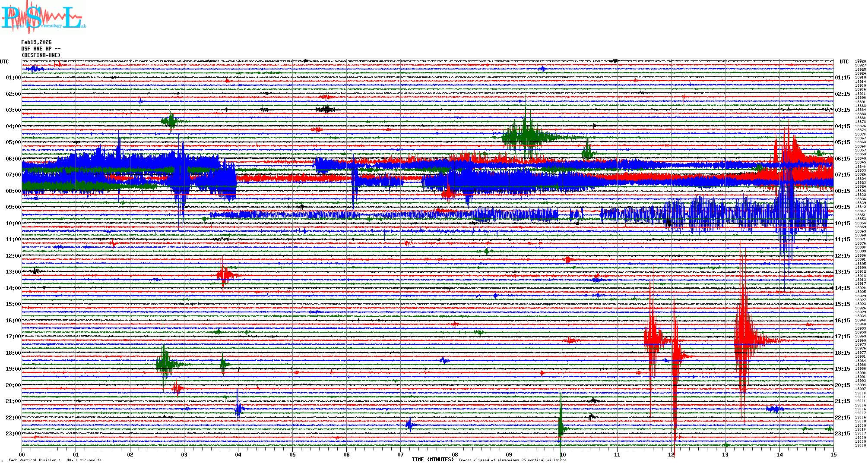
Task: Click the 09:15 time label on right
Action: 843,207
